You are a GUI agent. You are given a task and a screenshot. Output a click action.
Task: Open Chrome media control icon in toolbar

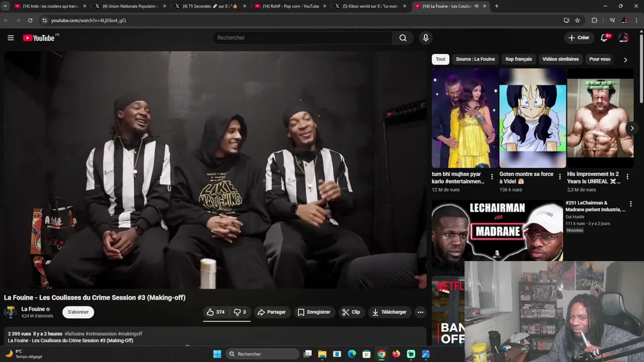612,20
